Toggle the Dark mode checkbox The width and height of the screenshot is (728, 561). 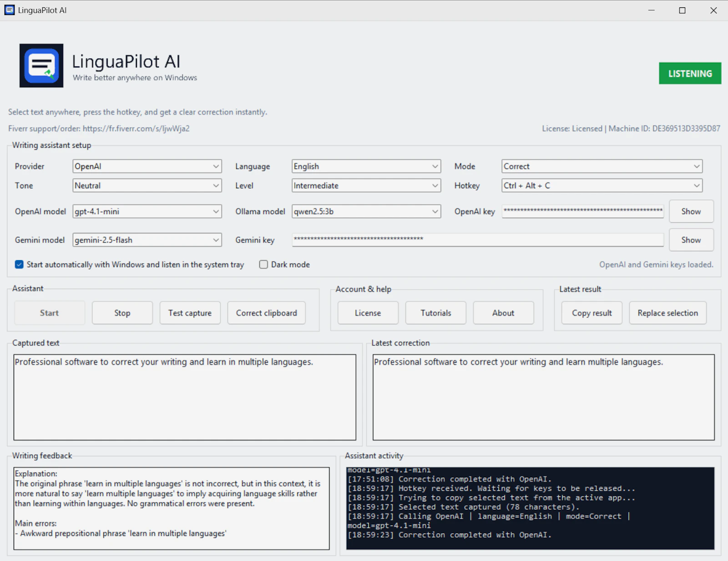263,265
